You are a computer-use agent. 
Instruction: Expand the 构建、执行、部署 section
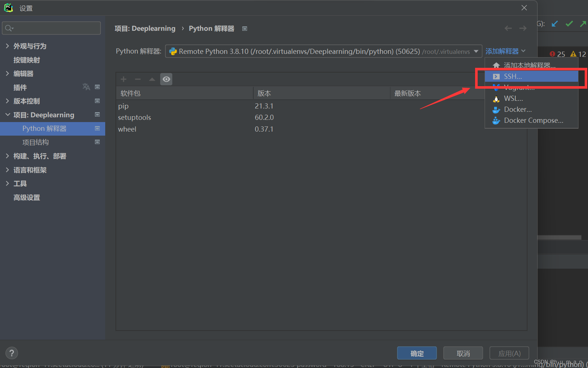coord(7,156)
